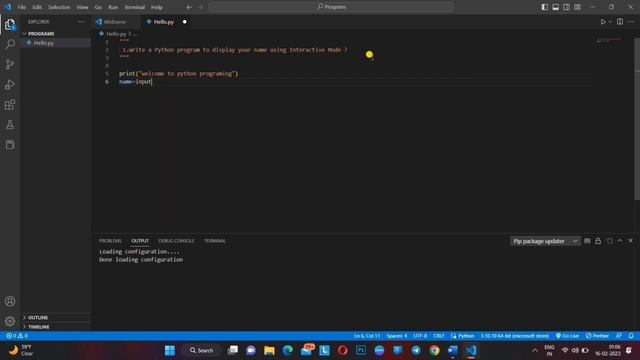Open the Extensions view
Image resolution: width=640 pixels, height=360 pixels.
(10, 104)
